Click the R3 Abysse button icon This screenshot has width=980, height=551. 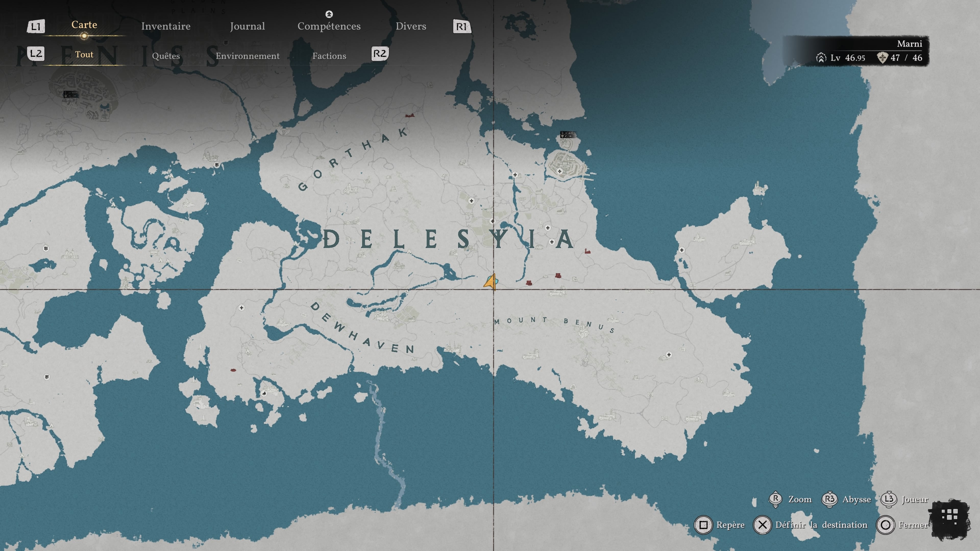[x=829, y=499]
